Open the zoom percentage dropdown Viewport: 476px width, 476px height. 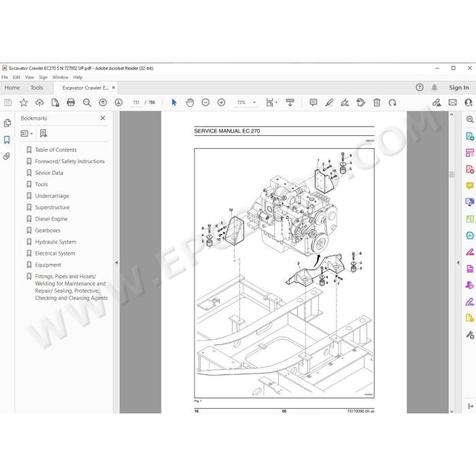click(254, 103)
